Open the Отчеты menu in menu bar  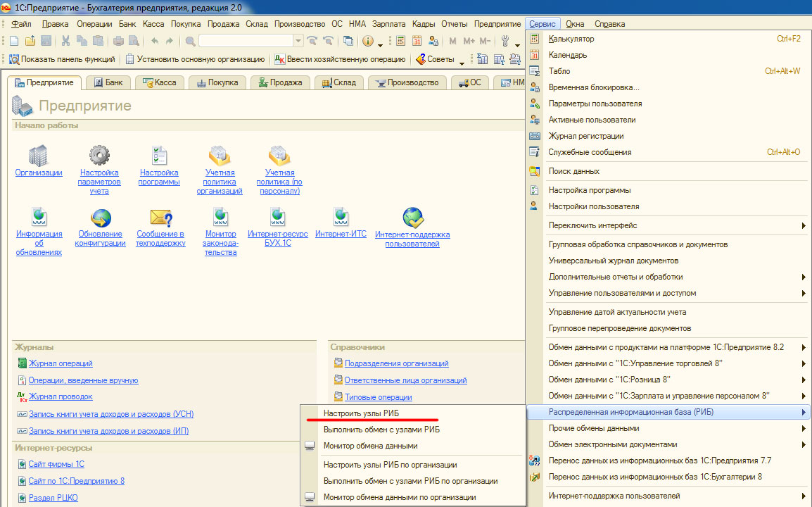[454, 23]
